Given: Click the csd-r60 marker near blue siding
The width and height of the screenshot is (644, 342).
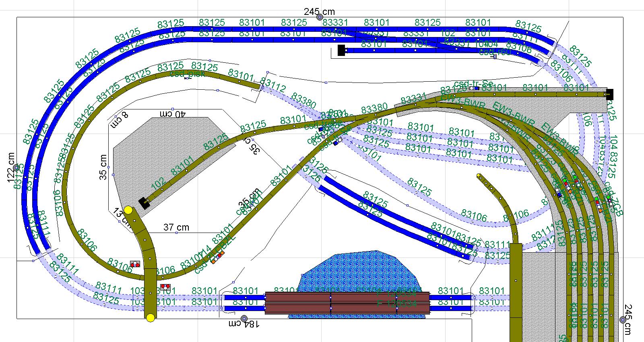Looking at the screenshot, I should 495,57.
